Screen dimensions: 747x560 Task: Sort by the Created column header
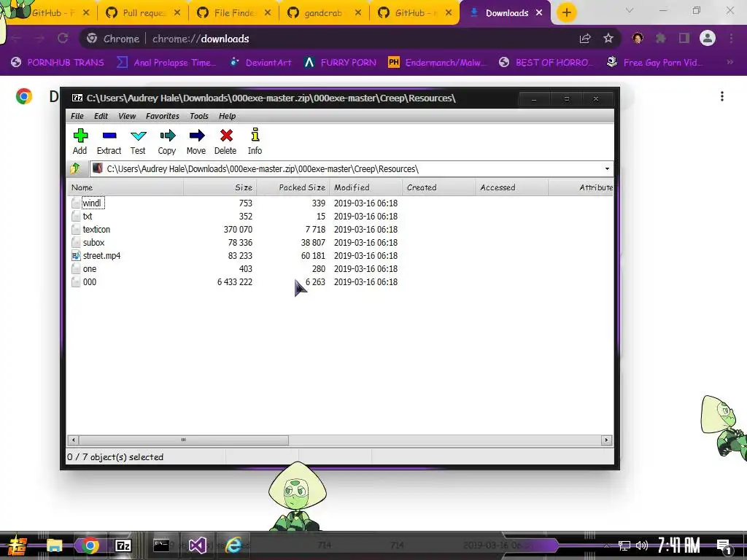pyautogui.click(x=438, y=187)
